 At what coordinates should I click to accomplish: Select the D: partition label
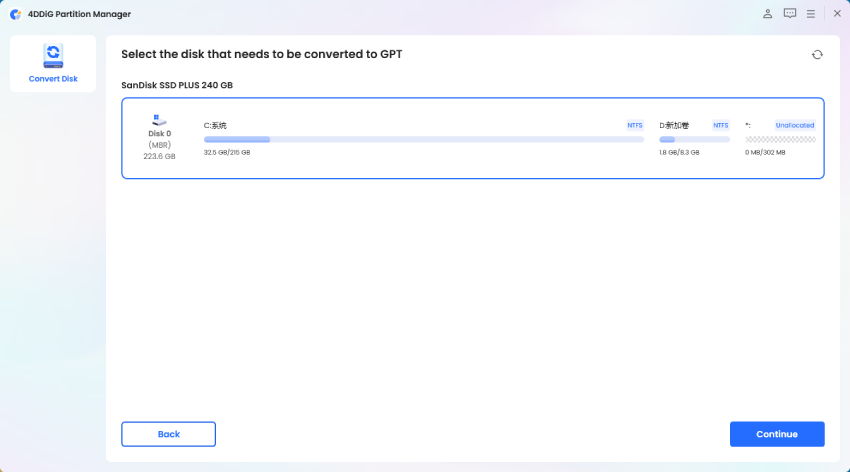(x=674, y=125)
